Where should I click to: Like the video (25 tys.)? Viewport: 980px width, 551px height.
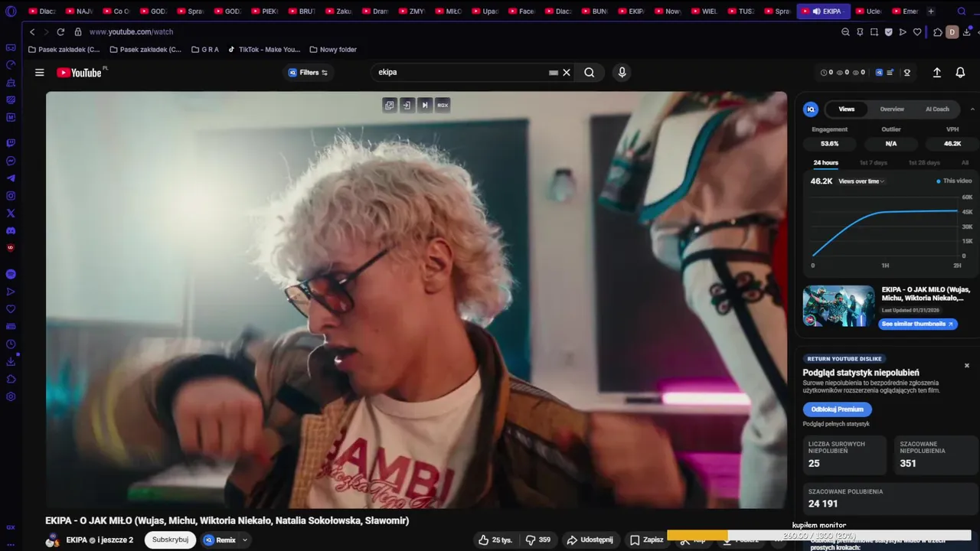tap(495, 540)
